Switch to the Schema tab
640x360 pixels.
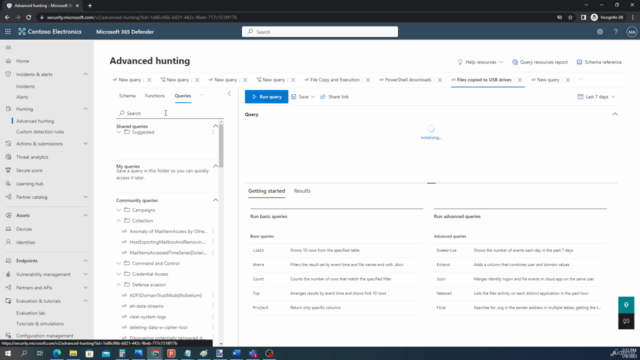click(127, 96)
